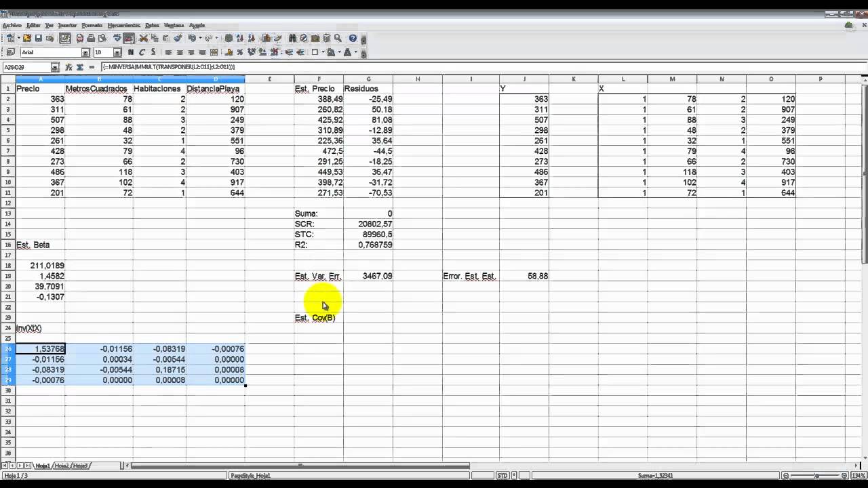
Task: Open Borders dropdown arrow
Action: tap(323, 52)
